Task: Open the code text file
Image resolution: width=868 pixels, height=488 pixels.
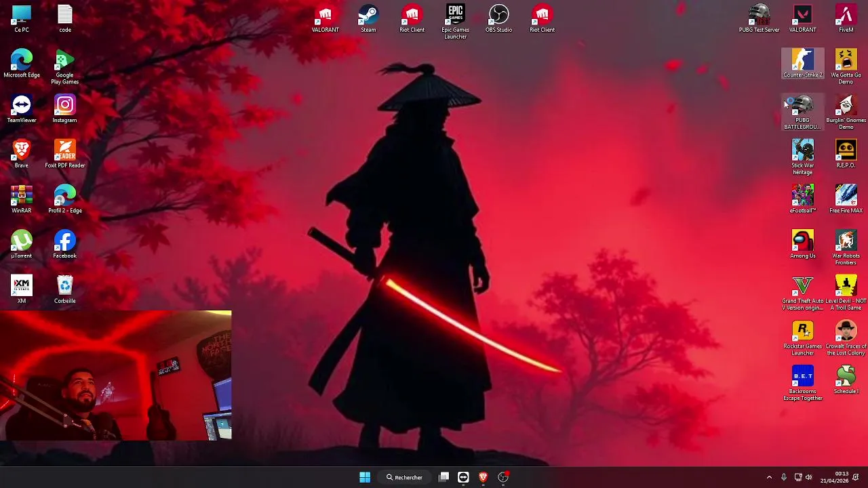Action: 65,19
